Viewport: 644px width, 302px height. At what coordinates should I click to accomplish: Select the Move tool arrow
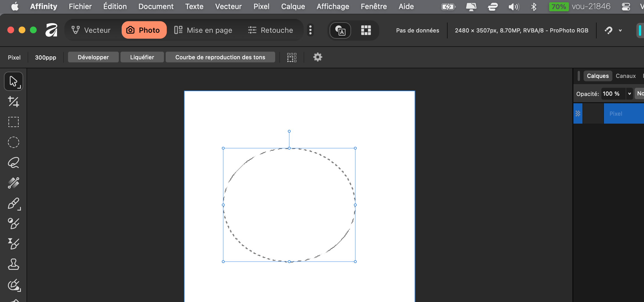13,81
